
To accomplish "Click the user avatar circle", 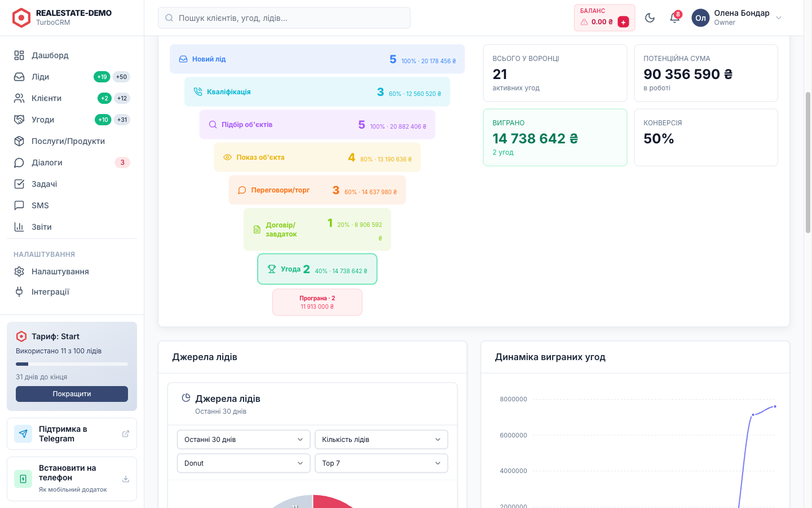I will [x=700, y=17].
